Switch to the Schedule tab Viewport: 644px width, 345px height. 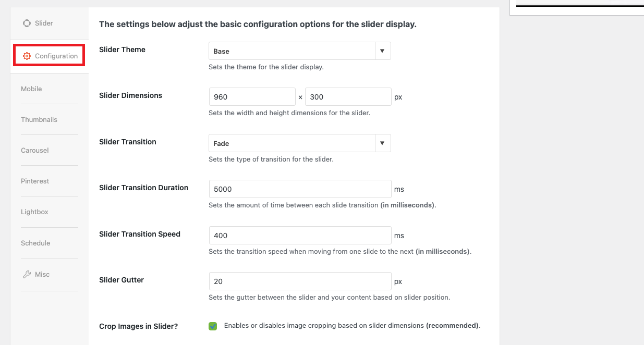click(x=35, y=243)
